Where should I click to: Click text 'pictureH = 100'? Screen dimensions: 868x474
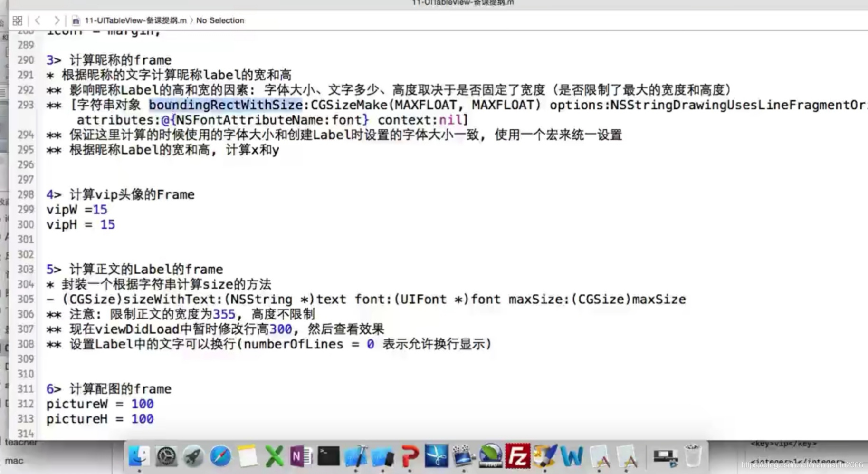tap(100, 419)
